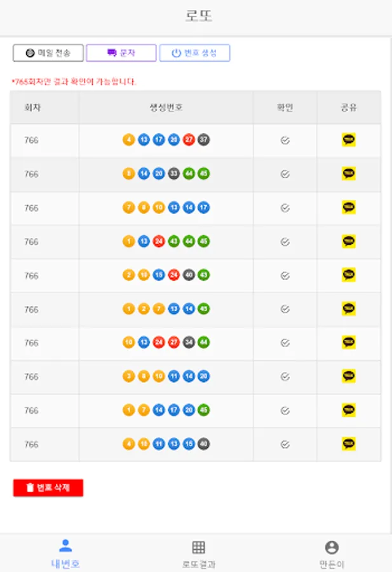392x572 pixels.
Task: Share first row numbers via KakaoTalk icon
Action: pyautogui.click(x=348, y=140)
